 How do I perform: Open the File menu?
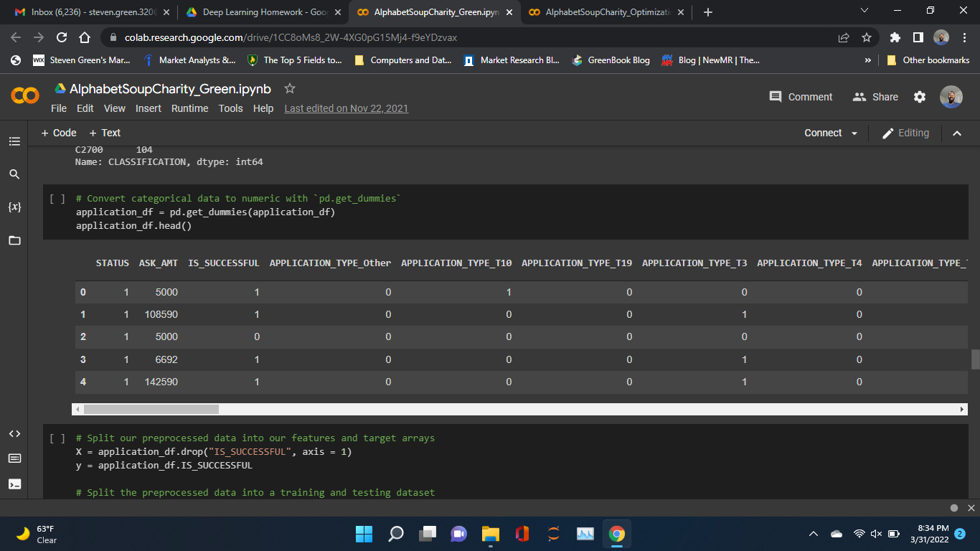[x=59, y=108]
